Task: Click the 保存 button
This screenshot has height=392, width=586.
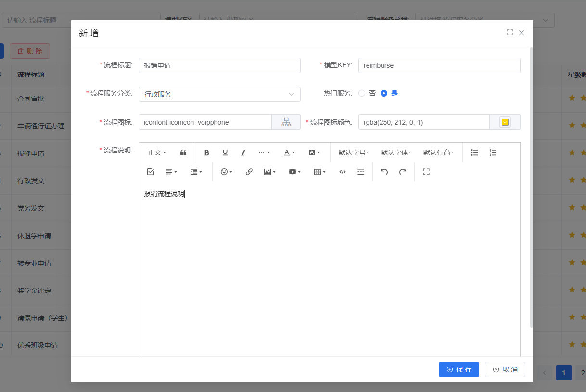Action: click(x=459, y=369)
